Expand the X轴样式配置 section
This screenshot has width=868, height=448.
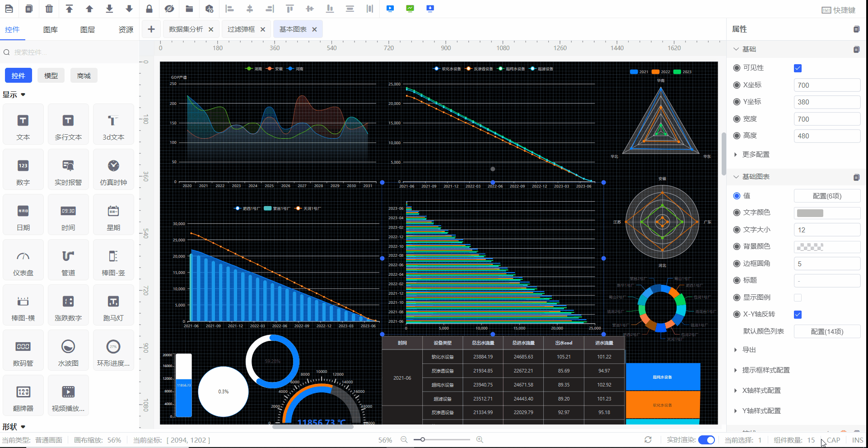point(761,391)
